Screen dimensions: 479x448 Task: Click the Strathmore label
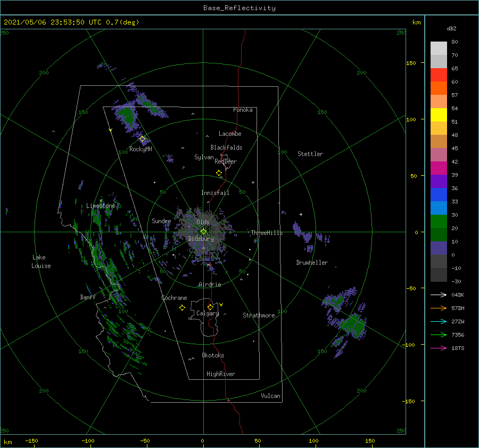tap(259, 315)
